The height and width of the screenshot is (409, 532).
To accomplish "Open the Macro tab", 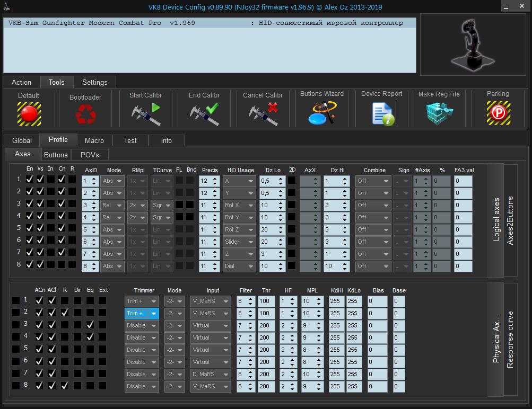I will coord(94,140).
